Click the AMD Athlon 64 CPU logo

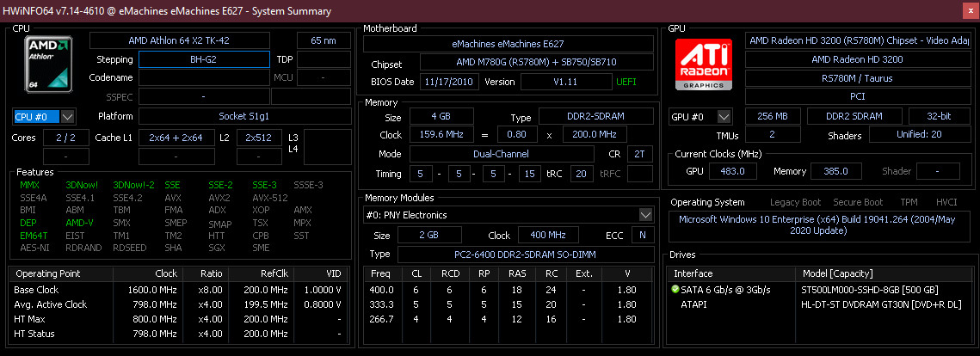(49, 64)
